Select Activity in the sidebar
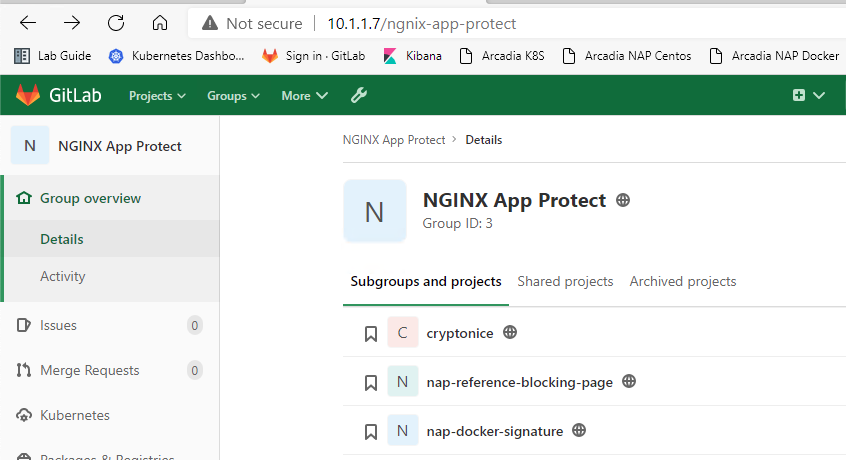This screenshot has height=460, width=846. [63, 276]
